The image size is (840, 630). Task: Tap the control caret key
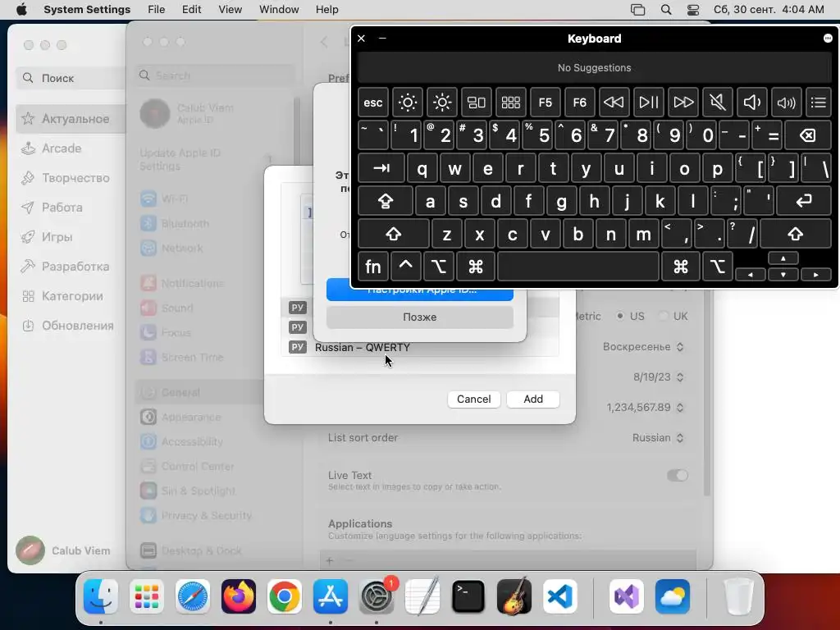click(405, 267)
